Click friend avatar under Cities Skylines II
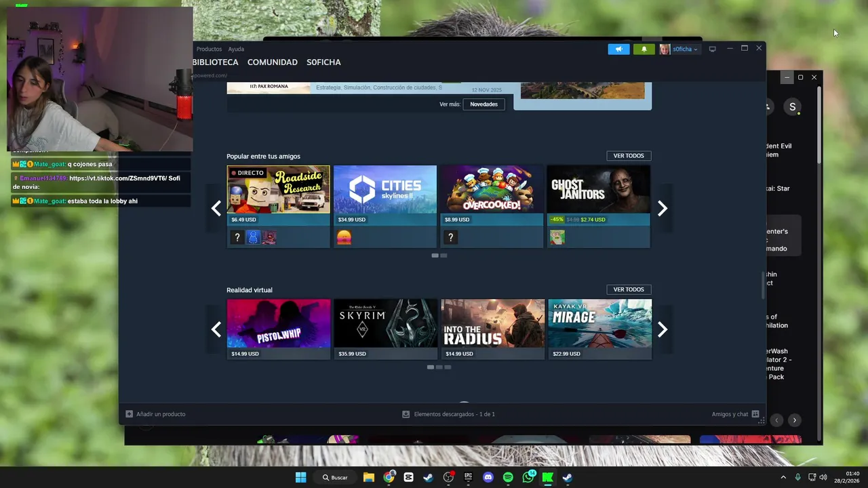The image size is (868, 488). pos(344,237)
